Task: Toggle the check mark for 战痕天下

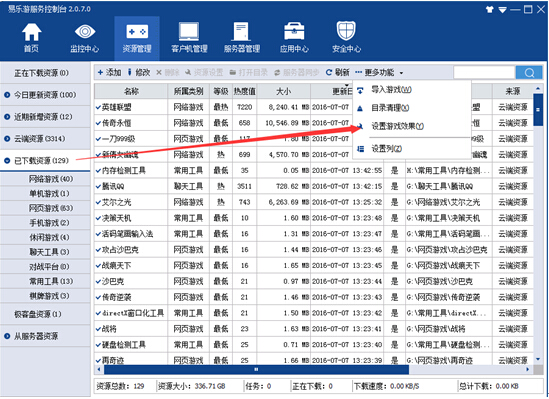Action: (98, 266)
